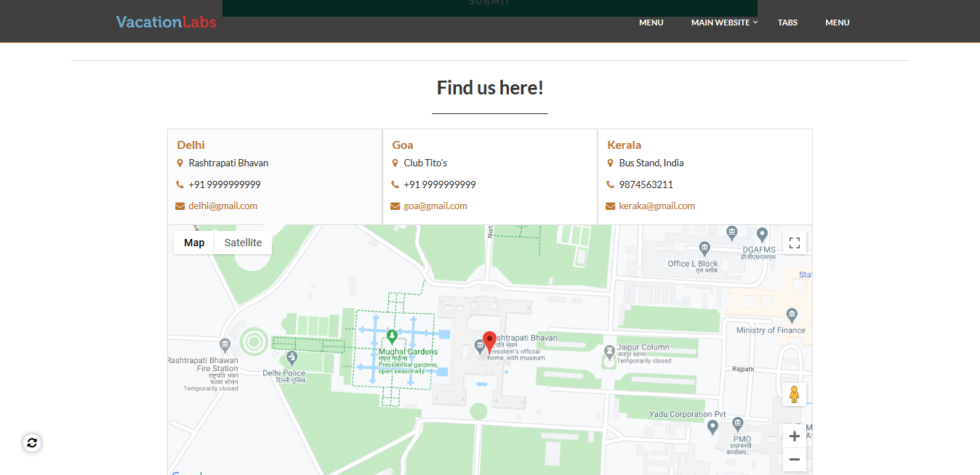Select the Map view type
This screenshot has height=475, width=980.
click(194, 243)
